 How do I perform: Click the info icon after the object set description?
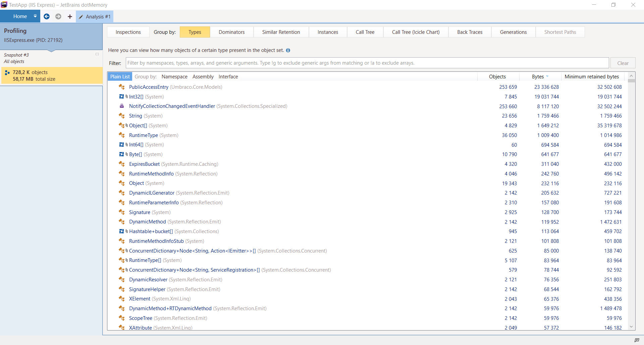(288, 50)
